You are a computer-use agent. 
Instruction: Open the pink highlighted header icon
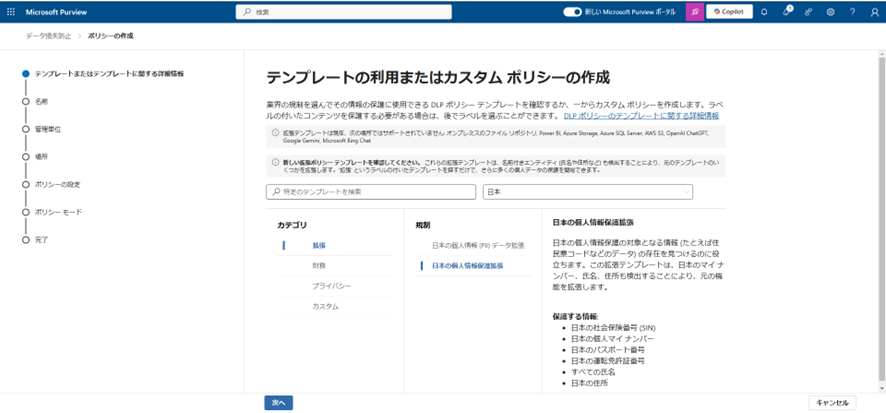694,12
